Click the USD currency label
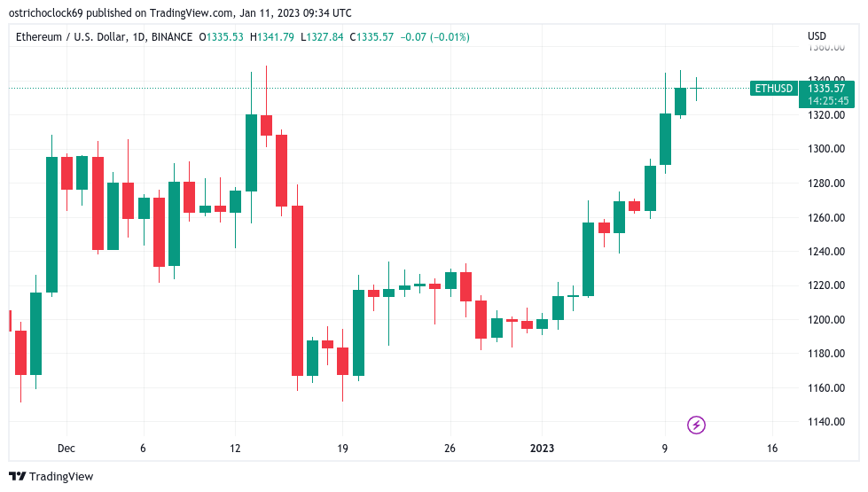Image resolution: width=868 pixels, height=492 pixels. [x=817, y=36]
